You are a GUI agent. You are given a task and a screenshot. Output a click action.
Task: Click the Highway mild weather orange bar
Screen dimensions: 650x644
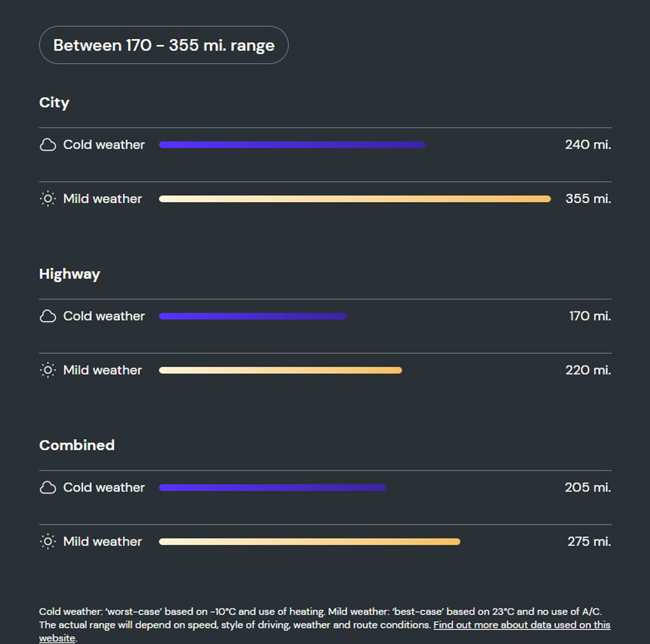click(281, 370)
